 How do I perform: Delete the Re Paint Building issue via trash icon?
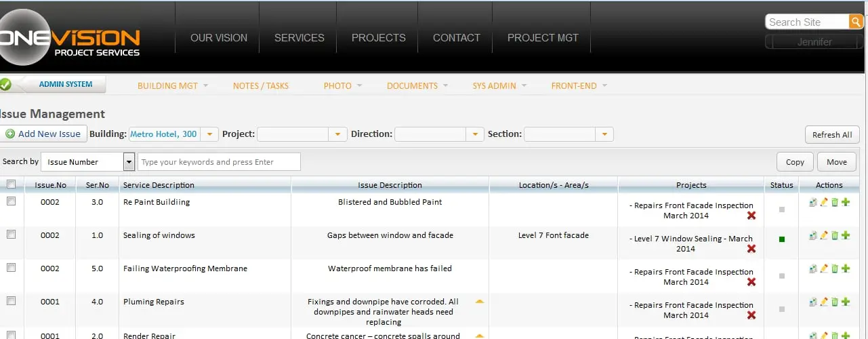tap(835, 202)
